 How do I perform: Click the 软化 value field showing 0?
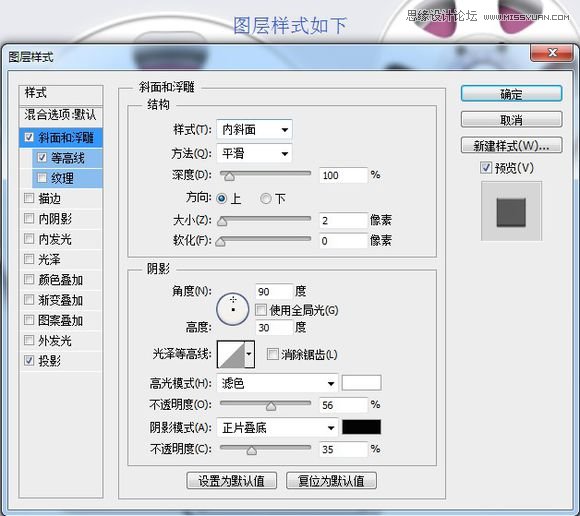(343, 241)
